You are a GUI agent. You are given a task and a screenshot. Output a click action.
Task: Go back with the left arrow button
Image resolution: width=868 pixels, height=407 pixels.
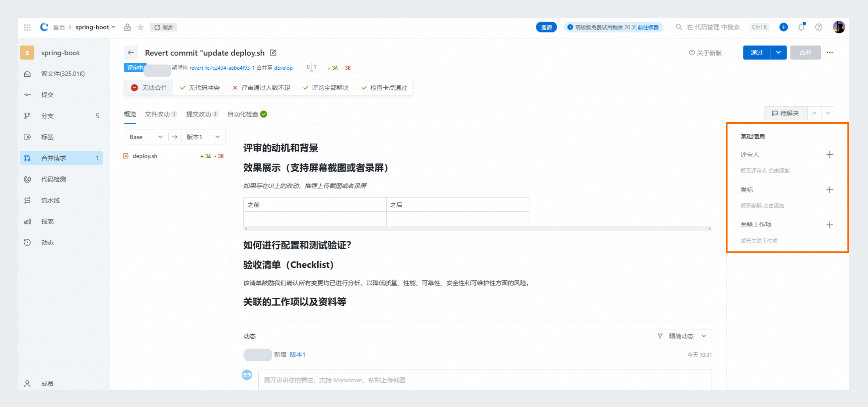[131, 53]
